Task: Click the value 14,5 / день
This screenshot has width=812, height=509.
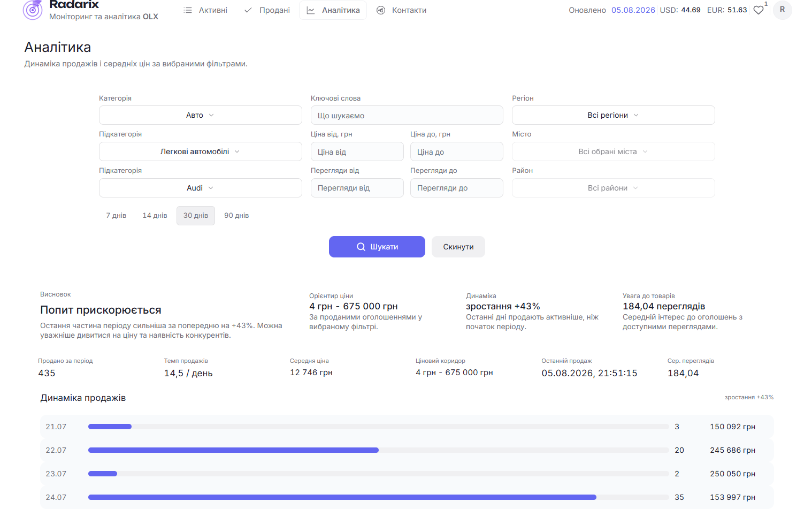Action: (188, 373)
